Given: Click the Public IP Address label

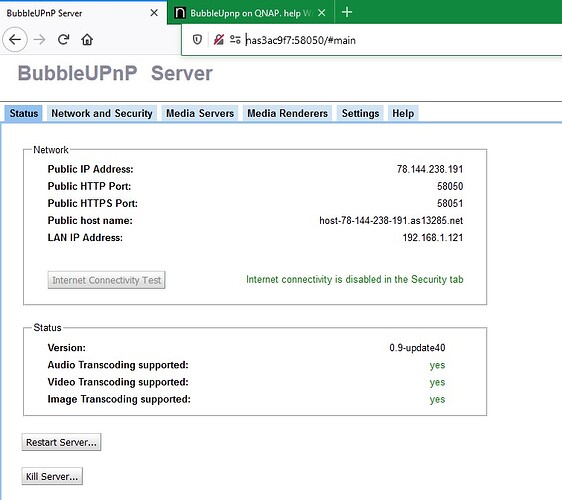Looking at the screenshot, I should click(x=90, y=169).
